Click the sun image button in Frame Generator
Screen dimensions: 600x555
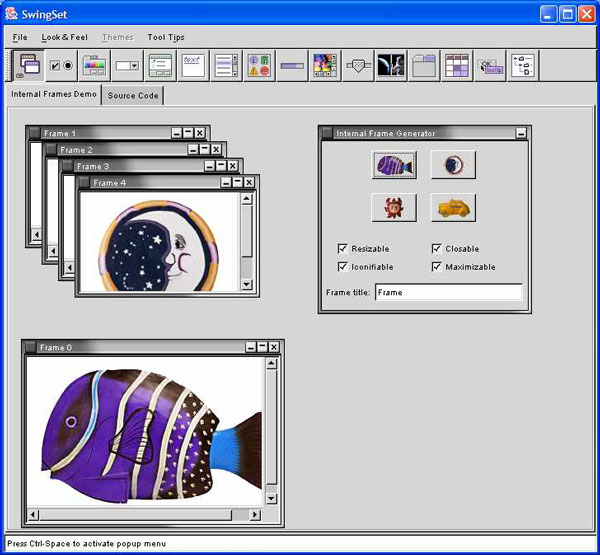394,207
